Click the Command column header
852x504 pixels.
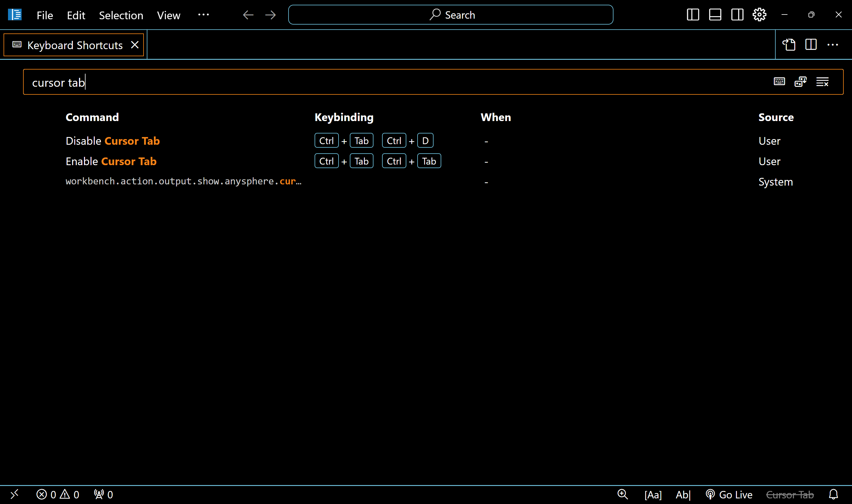pyautogui.click(x=92, y=117)
